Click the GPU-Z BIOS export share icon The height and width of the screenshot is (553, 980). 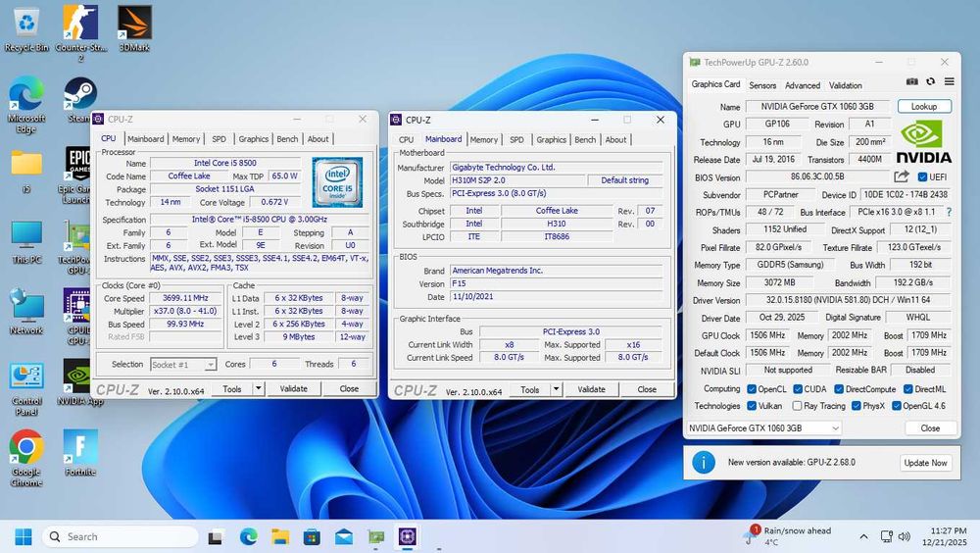pos(901,177)
